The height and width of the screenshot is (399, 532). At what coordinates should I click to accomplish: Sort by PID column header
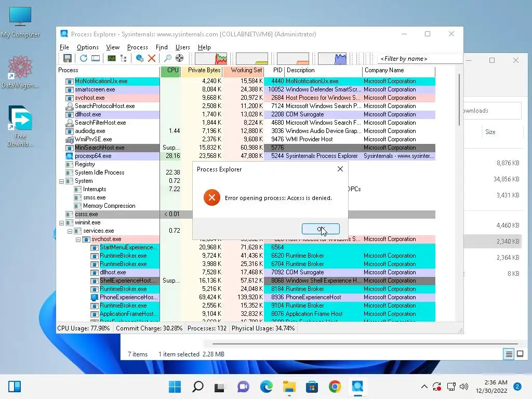274,70
